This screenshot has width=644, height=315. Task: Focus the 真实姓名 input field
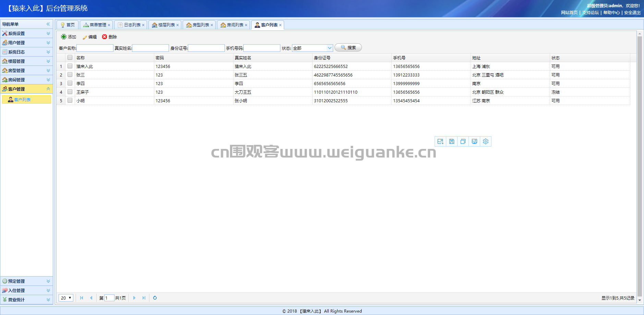150,48
